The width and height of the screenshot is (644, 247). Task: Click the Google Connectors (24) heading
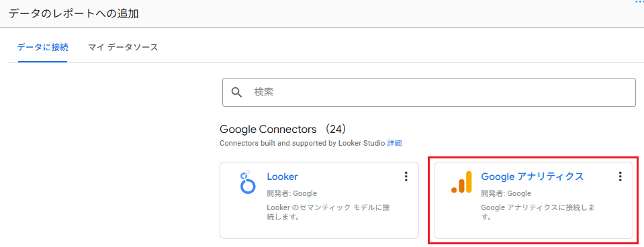click(x=284, y=130)
